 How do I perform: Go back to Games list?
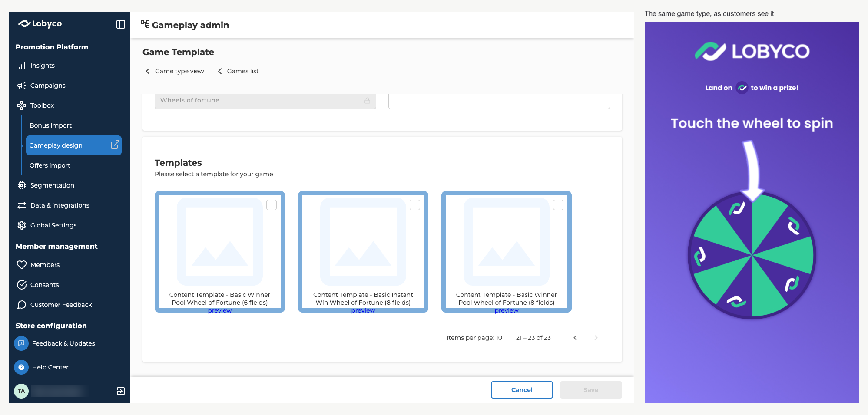pos(238,71)
